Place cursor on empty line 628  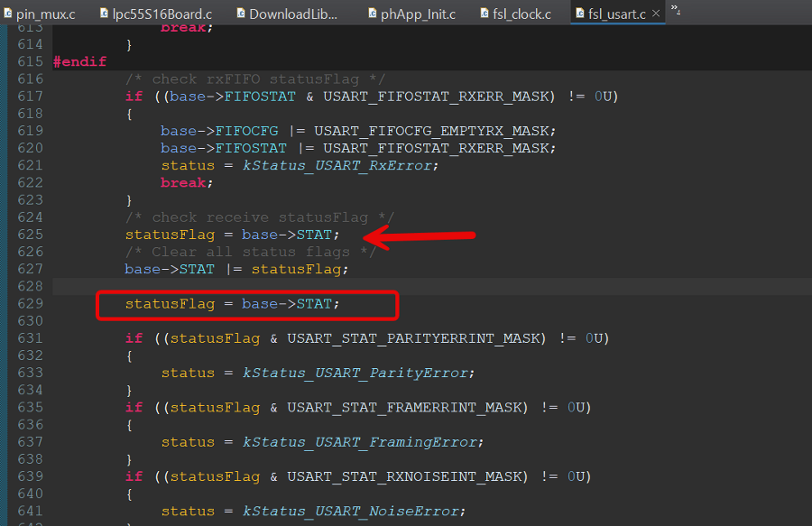coord(432,286)
